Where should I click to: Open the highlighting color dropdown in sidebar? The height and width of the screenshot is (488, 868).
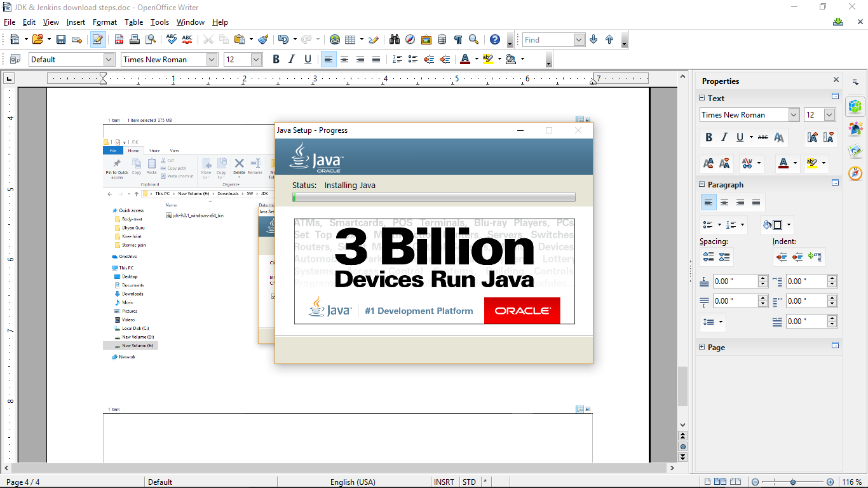click(x=823, y=163)
